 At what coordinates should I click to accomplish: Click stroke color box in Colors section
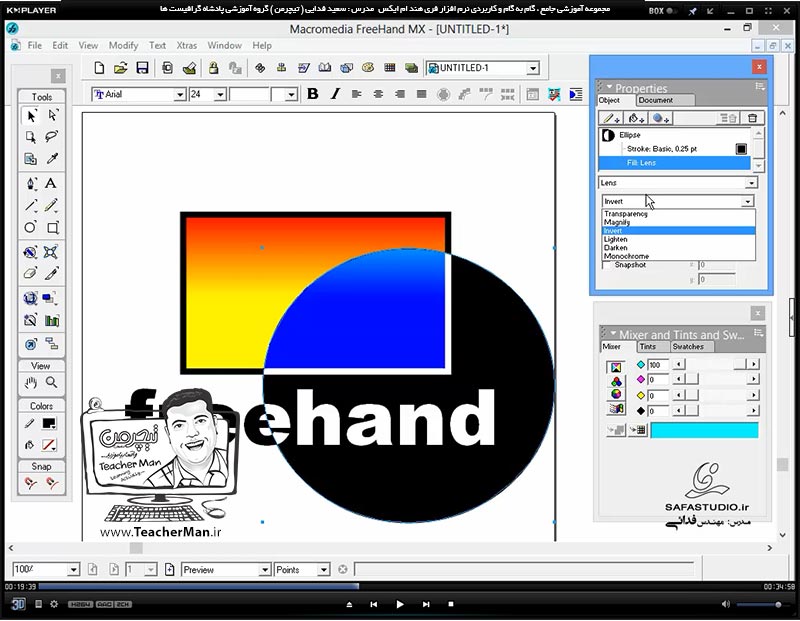pos(49,423)
